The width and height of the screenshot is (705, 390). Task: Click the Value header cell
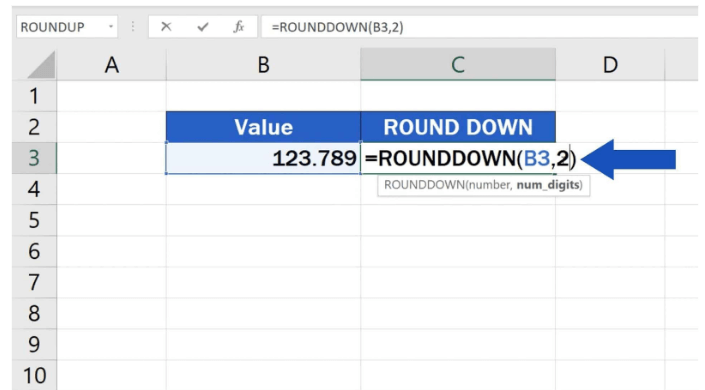pos(263,127)
